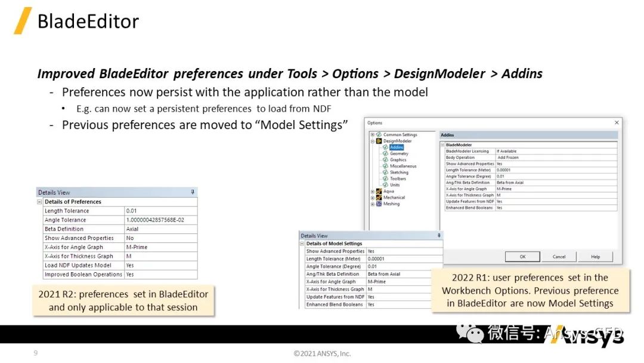
Task: Collapse the Details of Preferences group
Action: point(39,202)
